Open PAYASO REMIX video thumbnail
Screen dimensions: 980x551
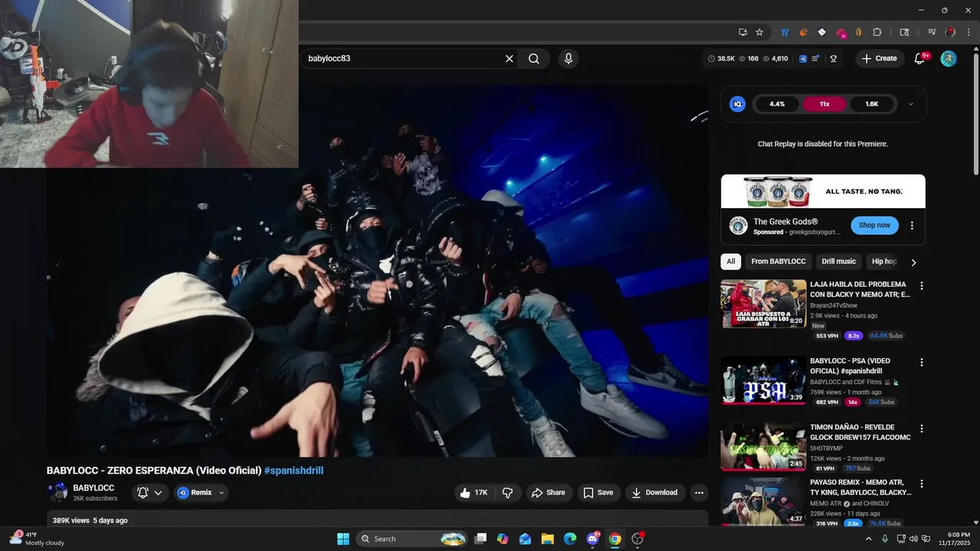(763, 501)
